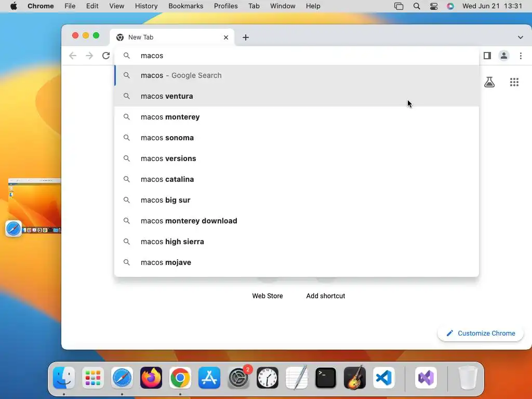Open the Edit menu
The width and height of the screenshot is (532, 399).
click(92, 6)
